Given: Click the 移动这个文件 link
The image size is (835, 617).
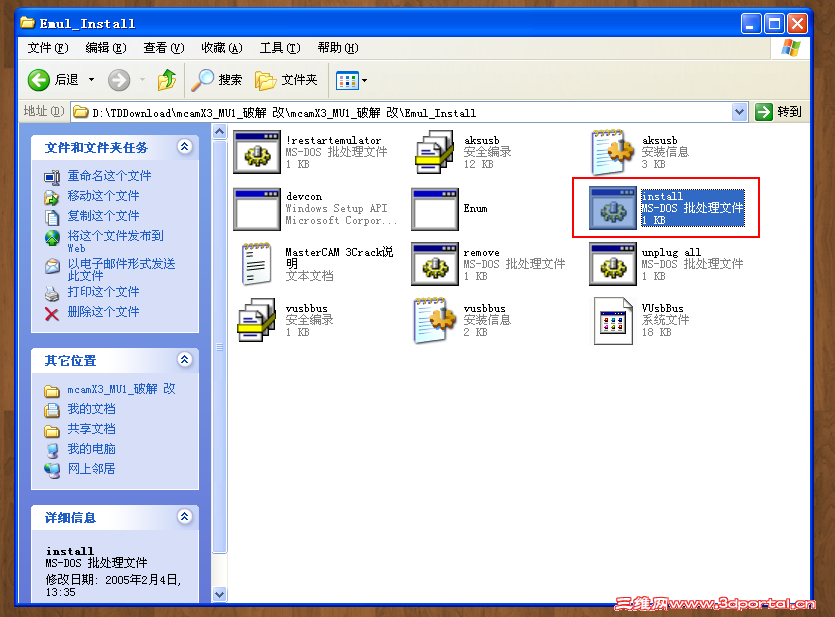Looking at the screenshot, I should [x=103, y=196].
